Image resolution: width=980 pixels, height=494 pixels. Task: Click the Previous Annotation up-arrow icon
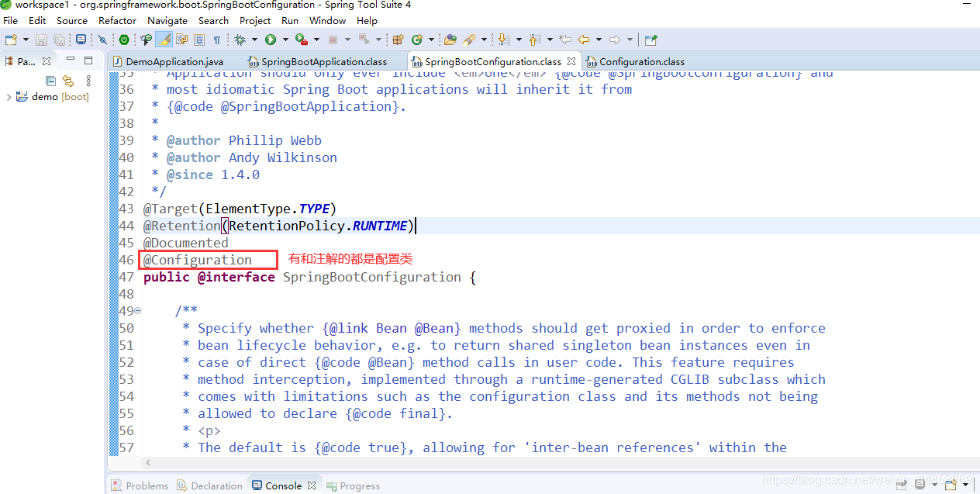[x=534, y=40]
